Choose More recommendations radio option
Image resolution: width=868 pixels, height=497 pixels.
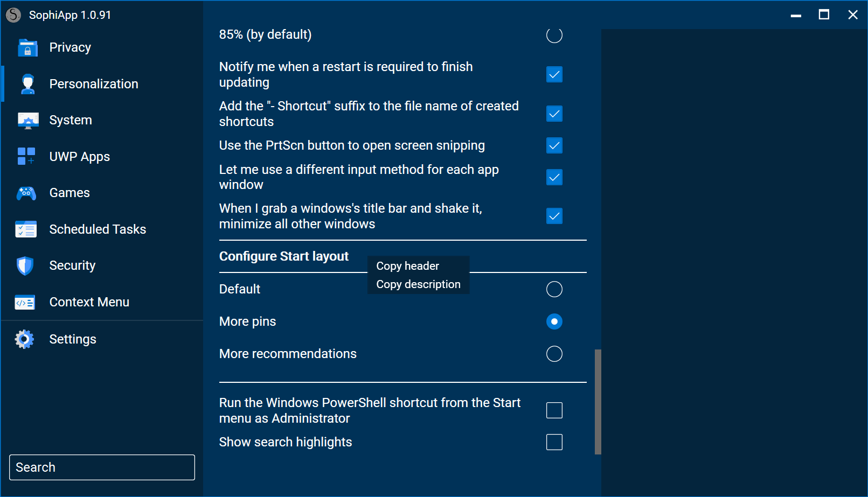[x=554, y=354]
